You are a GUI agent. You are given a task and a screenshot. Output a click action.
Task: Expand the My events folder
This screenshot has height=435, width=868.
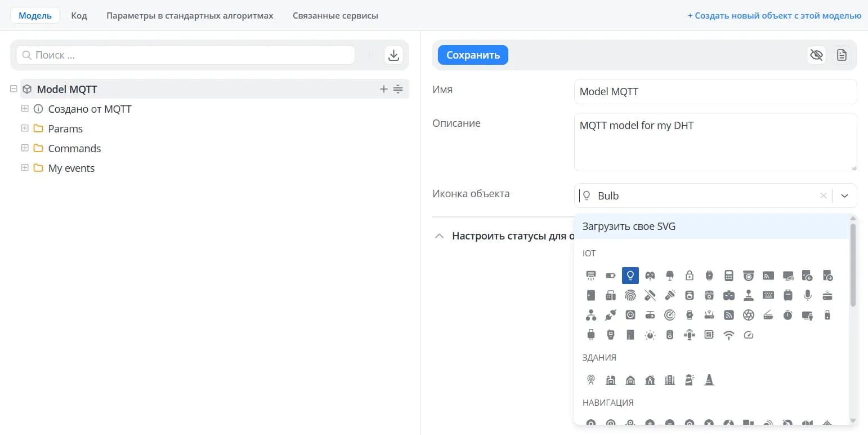[25, 167]
